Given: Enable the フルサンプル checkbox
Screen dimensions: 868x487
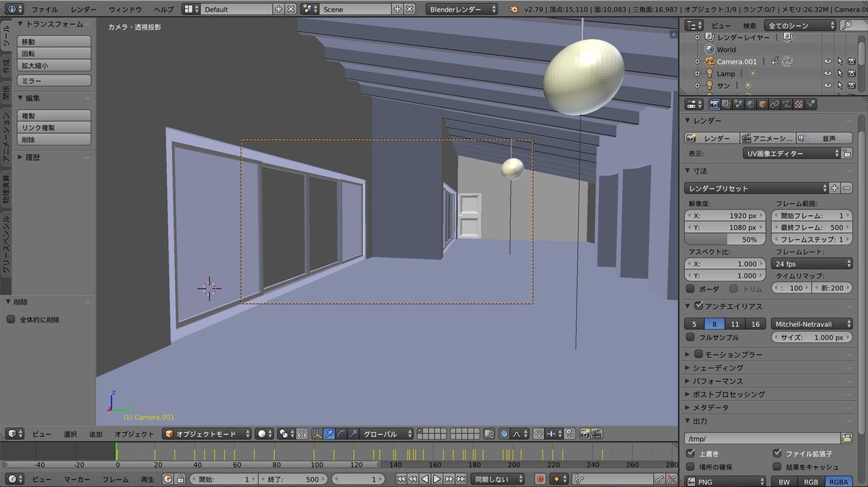Looking at the screenshot, I should [x=690, y=337].
